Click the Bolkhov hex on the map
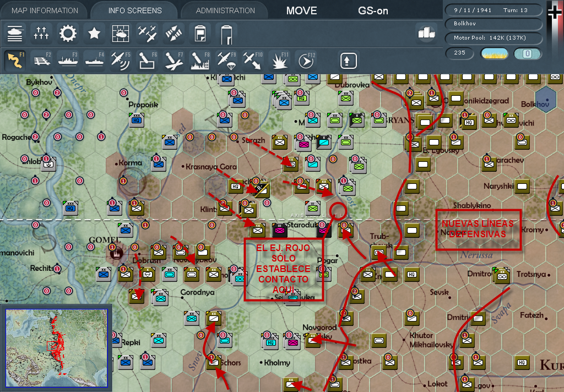Screen dimensions: 564x392 pos(546,99)
